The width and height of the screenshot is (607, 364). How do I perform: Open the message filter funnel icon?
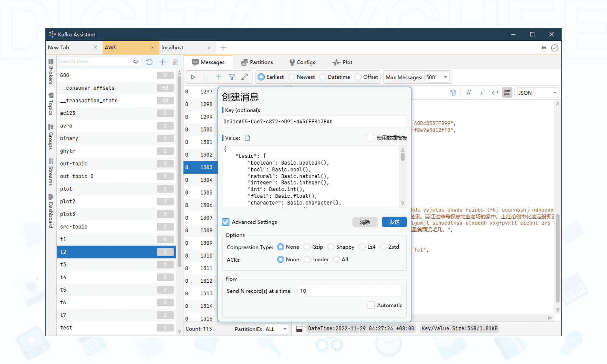pyautogui.click(x=232, y=77)
